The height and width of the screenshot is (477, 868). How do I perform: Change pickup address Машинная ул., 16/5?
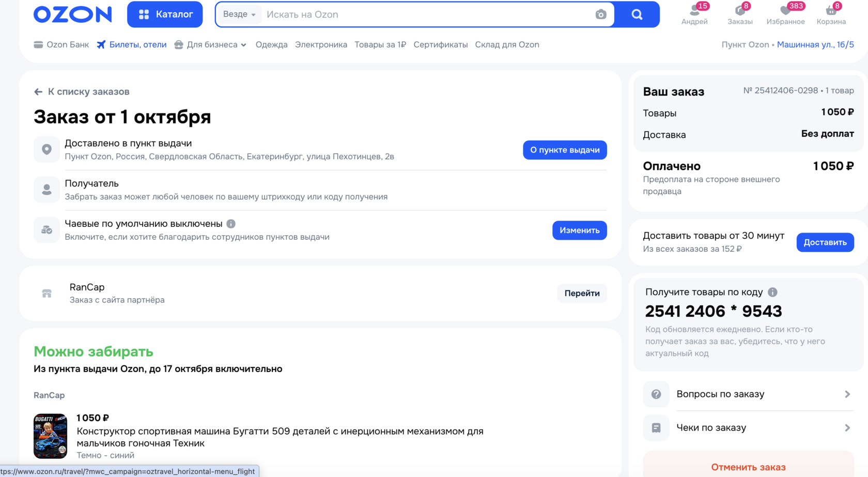[x=815, y=44]
